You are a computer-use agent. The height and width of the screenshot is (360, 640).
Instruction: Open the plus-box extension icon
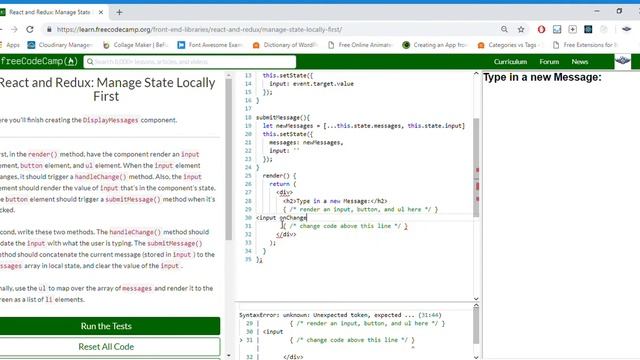(x=573, y=29)
